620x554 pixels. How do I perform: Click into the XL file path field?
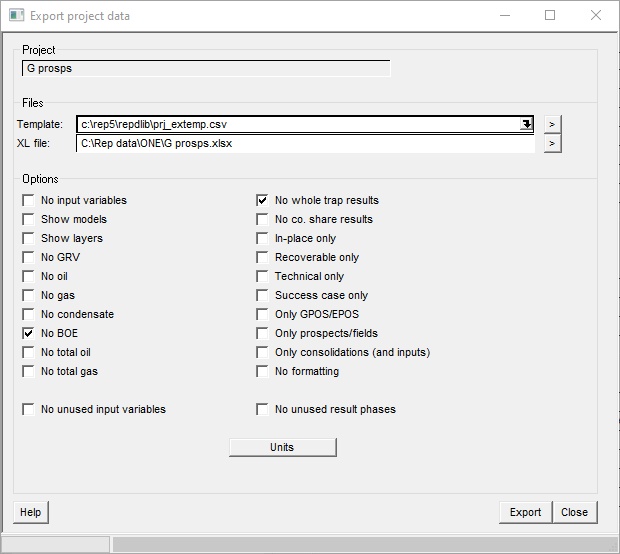coord(305,144)
